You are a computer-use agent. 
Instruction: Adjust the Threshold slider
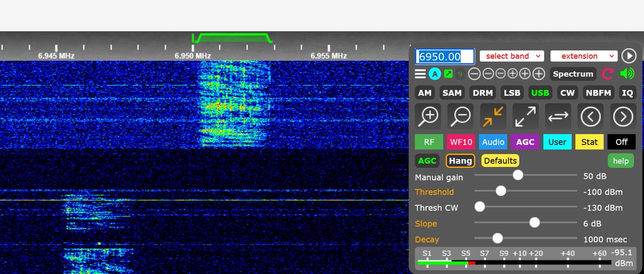coord(526,191)
